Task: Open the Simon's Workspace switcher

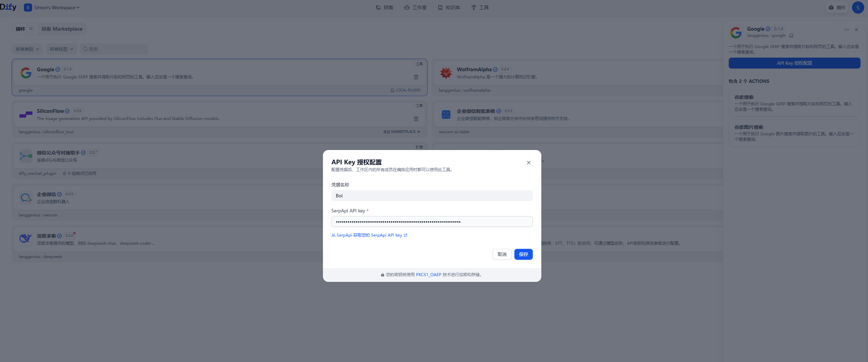Action: (52, 7)
